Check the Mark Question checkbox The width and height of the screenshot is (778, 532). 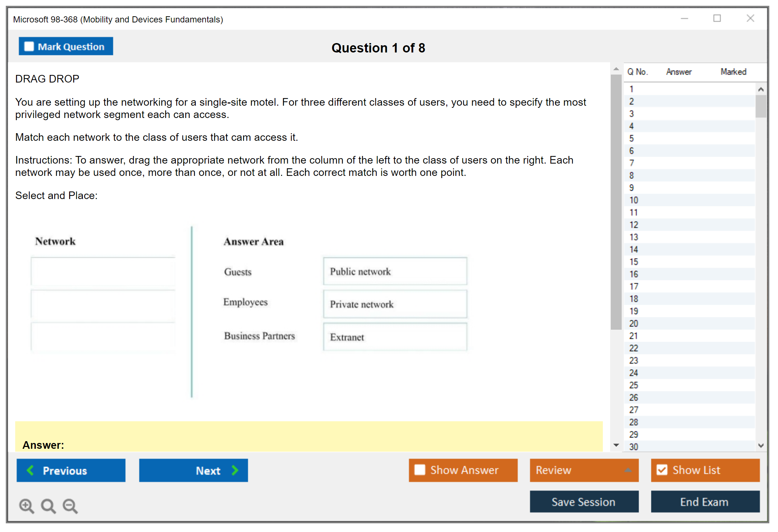[x=29, y=46]
